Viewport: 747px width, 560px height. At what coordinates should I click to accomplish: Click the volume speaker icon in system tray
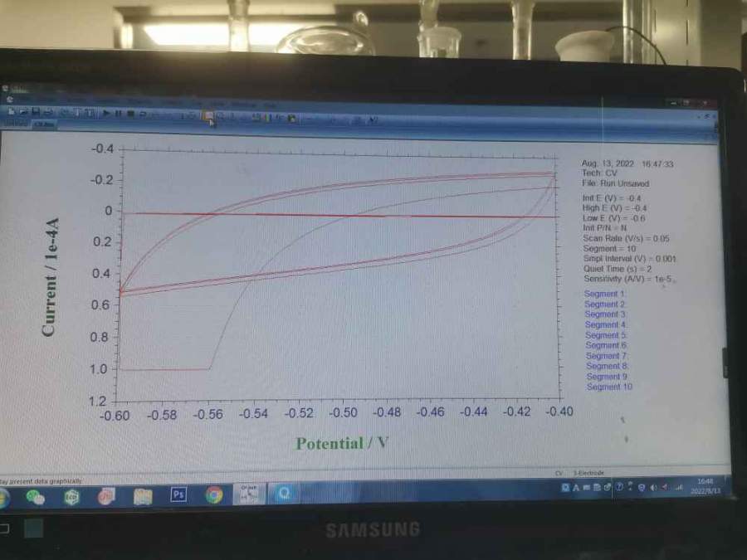point(654,488)
